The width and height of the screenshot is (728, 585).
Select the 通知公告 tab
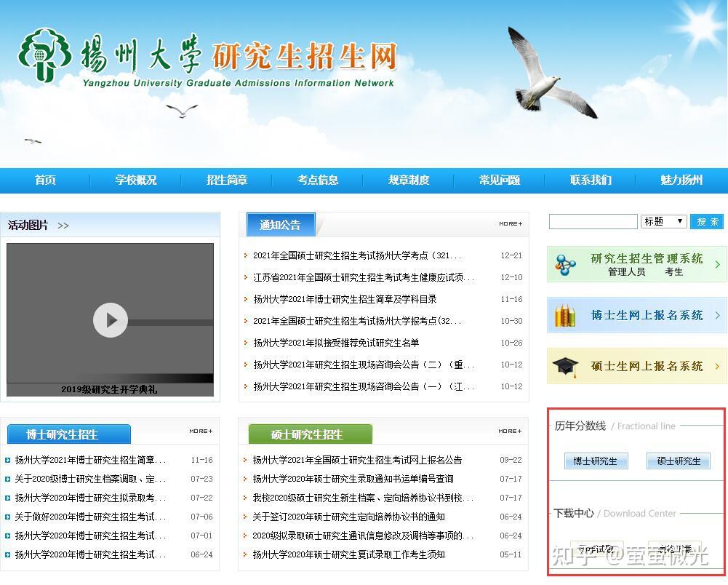pos(281,225)
